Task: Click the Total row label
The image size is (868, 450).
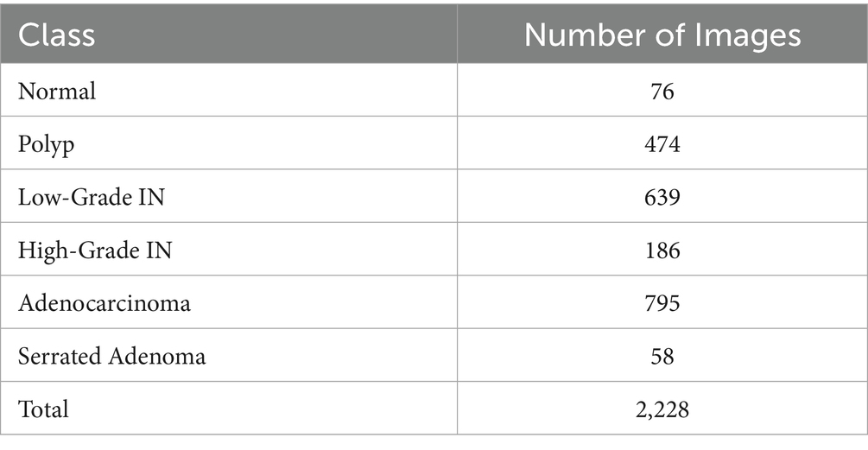Action: (43, 409)
